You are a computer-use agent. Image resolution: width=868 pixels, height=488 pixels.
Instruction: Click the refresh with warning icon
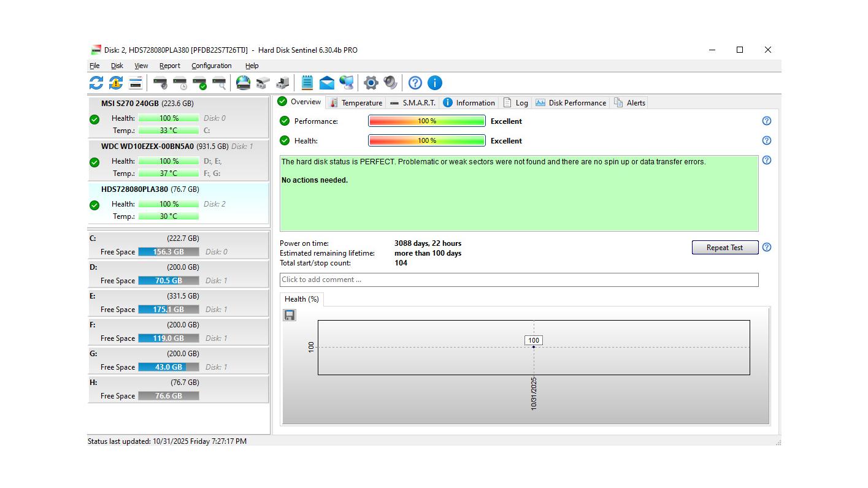(116, 83)
